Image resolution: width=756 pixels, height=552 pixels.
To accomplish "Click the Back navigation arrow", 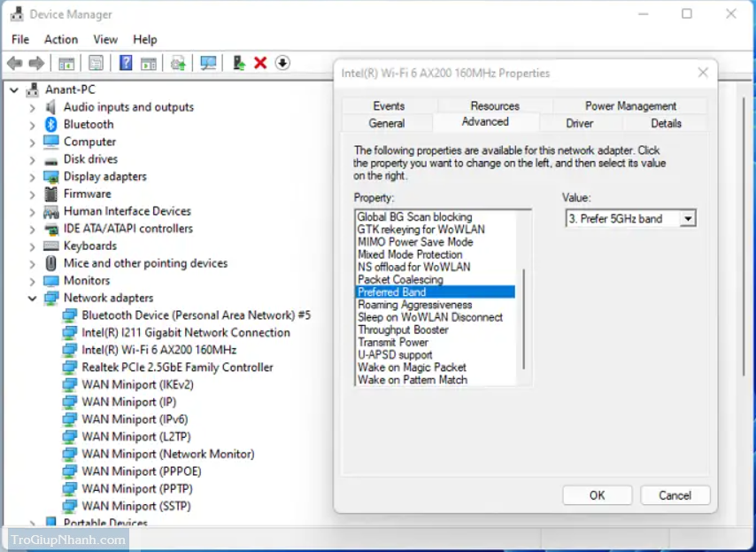I will [13, 62].
